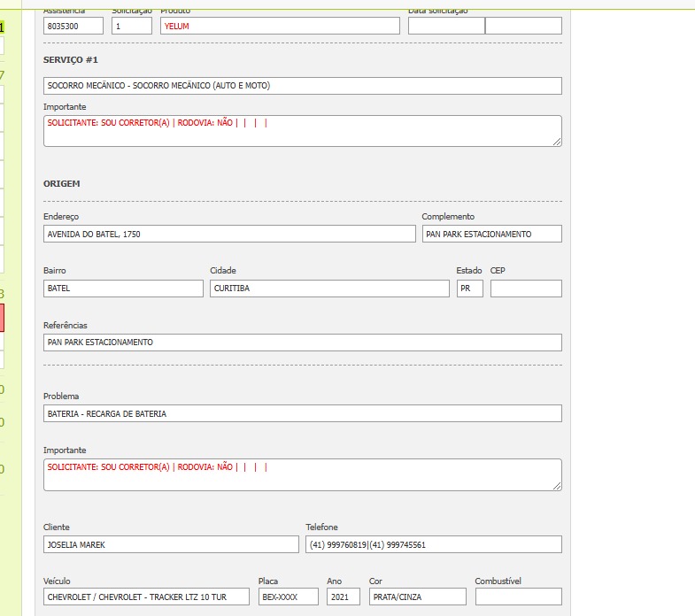This screenshot has height=616, width=695.
Task: Click the Bairro field showing BATEL
Action: pos(123,289)
